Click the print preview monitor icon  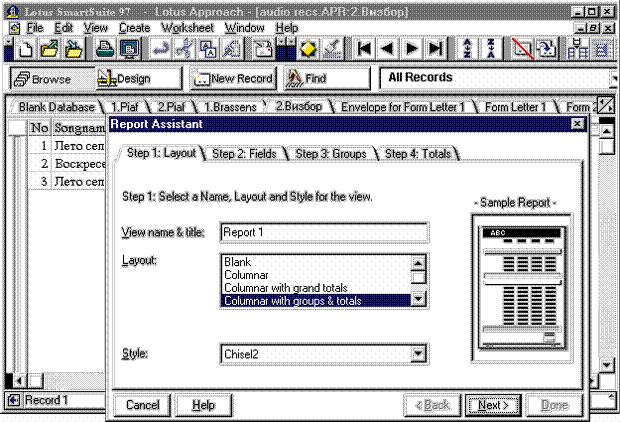[x=129, y=49]
